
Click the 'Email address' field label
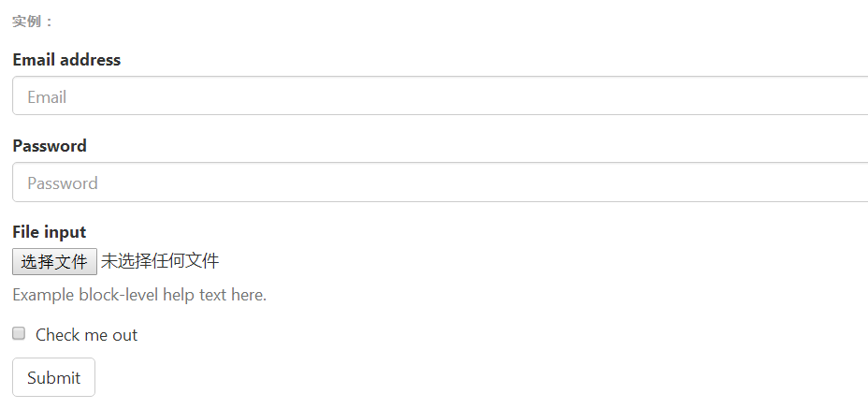pyautogui.click(x=66, y=60)
